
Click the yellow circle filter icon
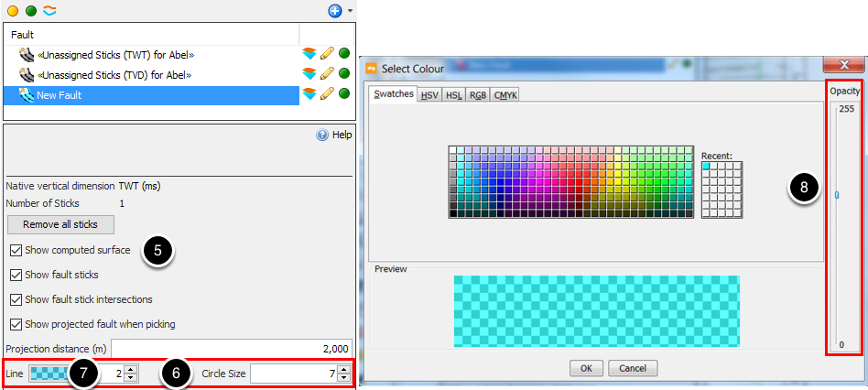point(12,10)
